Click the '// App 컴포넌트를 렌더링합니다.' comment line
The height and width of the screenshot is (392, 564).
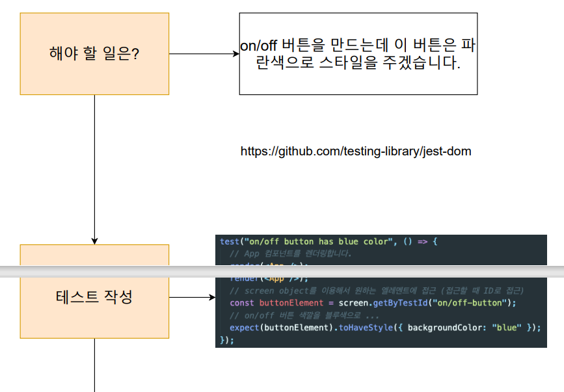(x=290, y=254)
